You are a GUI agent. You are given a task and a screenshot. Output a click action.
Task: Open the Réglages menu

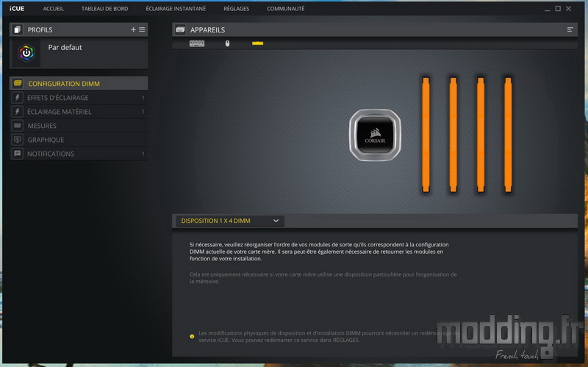(236, 9)
